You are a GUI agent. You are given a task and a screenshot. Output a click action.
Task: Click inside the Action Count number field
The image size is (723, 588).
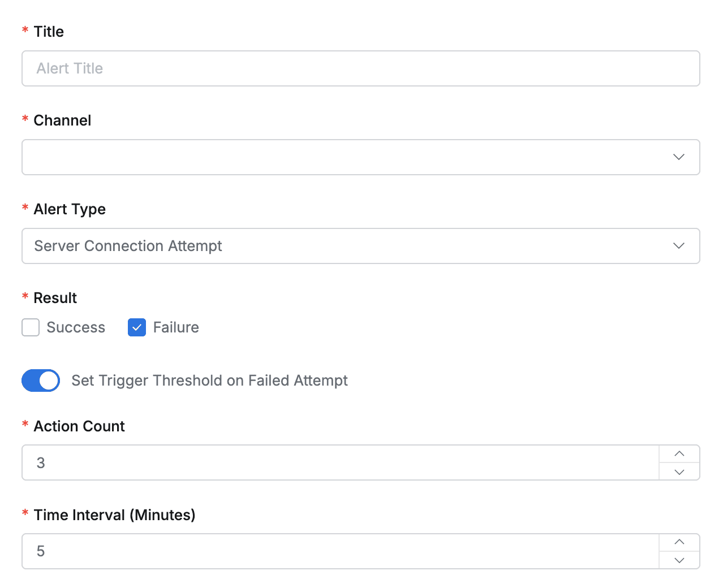coord(339,462)
